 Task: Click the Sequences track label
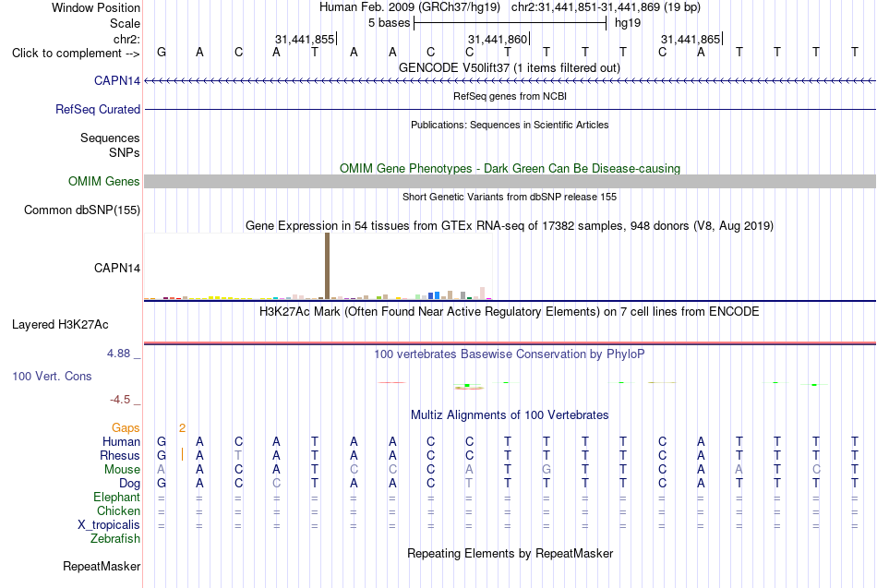click(x=110, y=138)
